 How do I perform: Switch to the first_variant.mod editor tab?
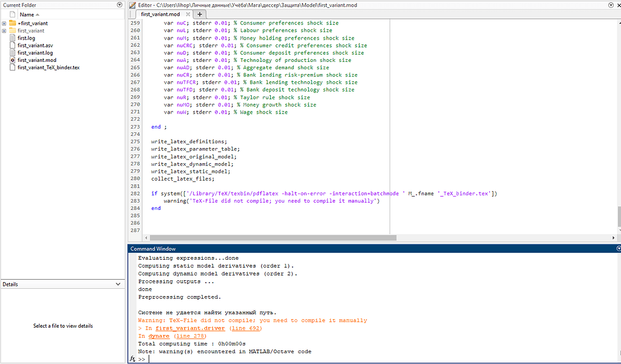tap(160, 14)
